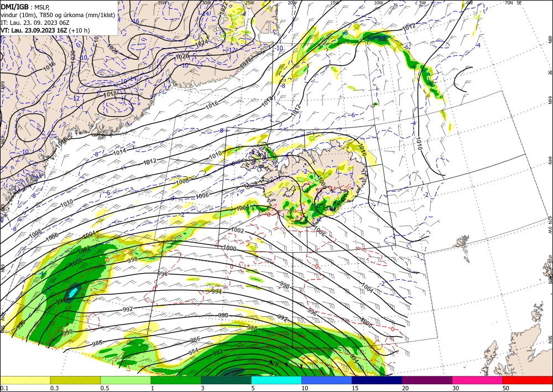Click the olive 0.3–0.5 legend swatch

pyautogui.click(x=75, y=380)
